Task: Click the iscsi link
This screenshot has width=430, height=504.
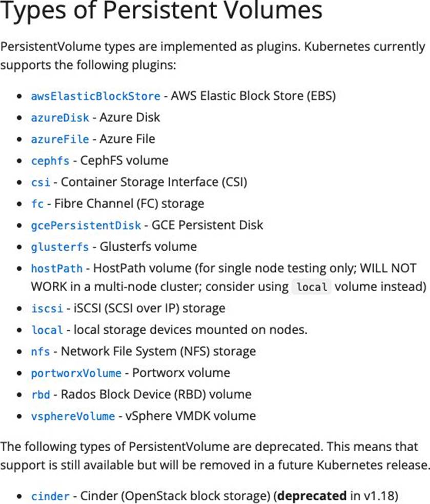Action: (x=47, y=309)
